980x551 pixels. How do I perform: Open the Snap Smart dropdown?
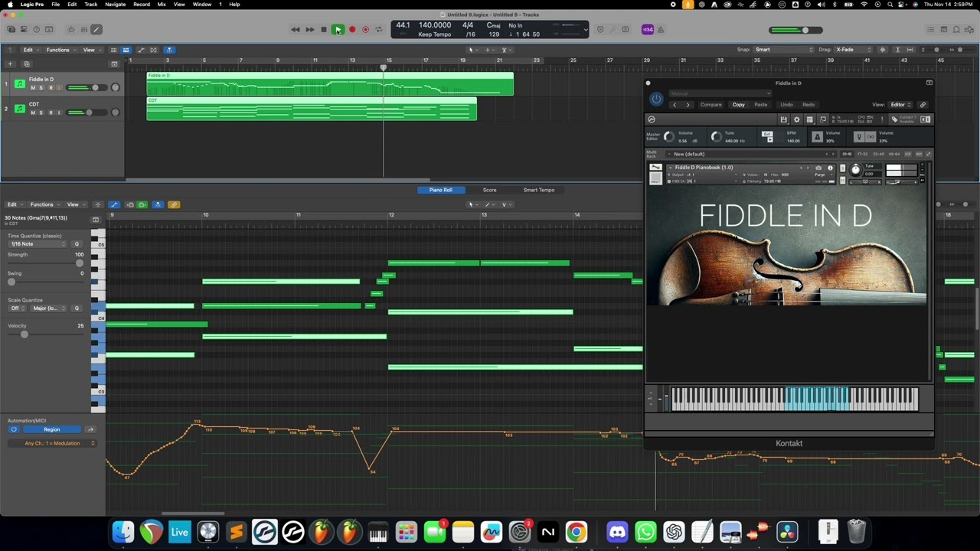pyautogui.click(x=783, y=50)
